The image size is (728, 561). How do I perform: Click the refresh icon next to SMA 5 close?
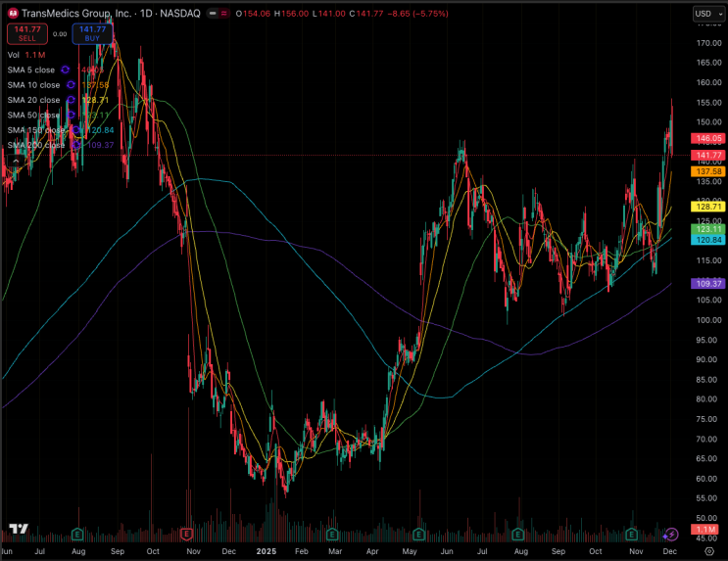tap(66, 70)
